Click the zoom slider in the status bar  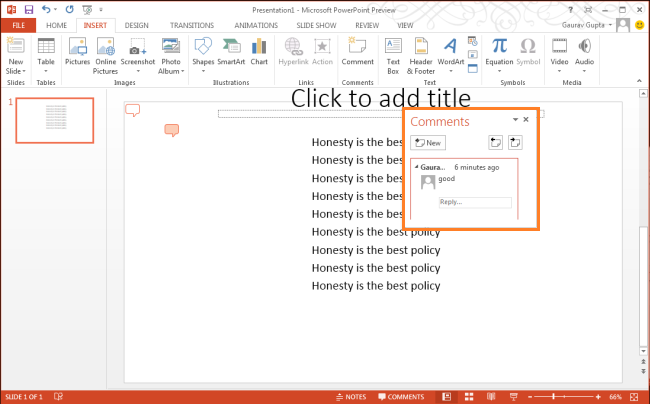(554, 397)
